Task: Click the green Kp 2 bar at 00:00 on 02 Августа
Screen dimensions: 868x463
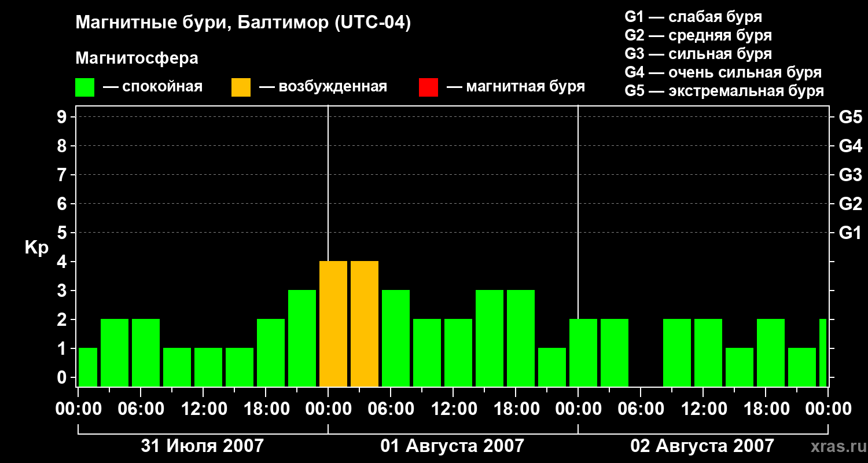Action: [583, 352]
